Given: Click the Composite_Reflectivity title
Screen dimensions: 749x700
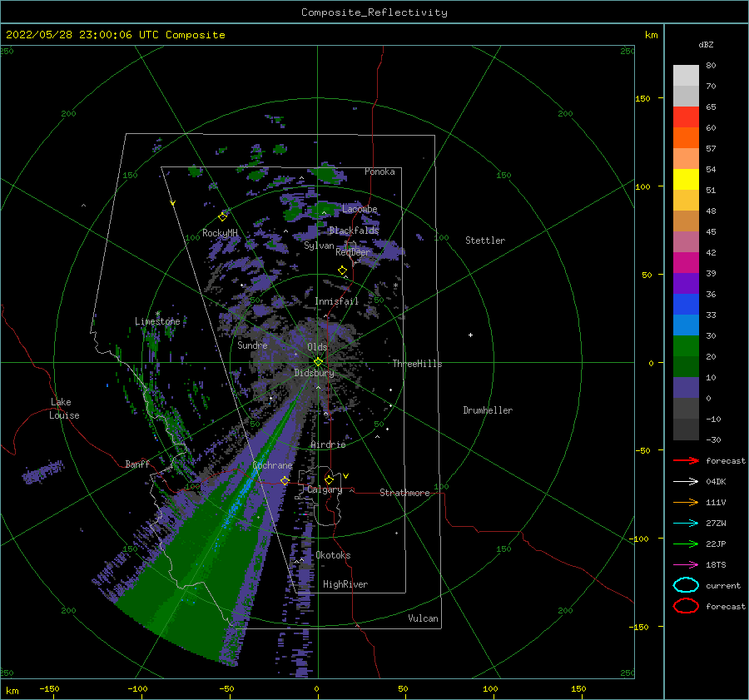Looking at the screenshot, I should point(374,12).
